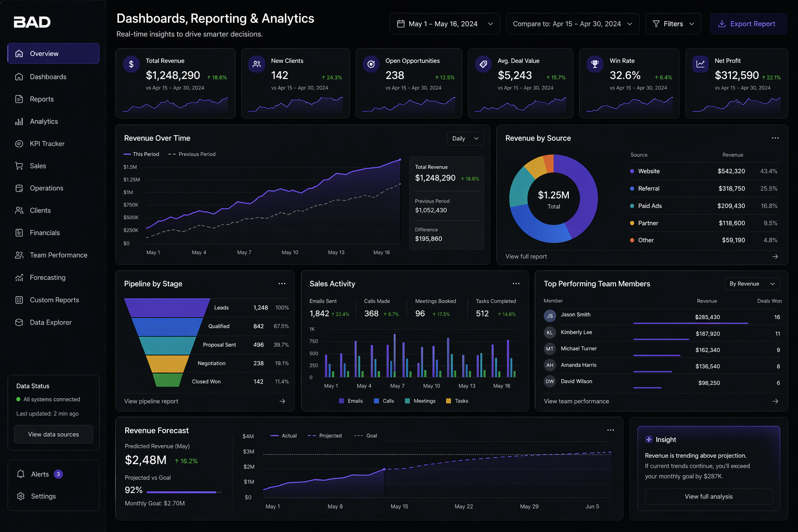Click the Insight sparkle icon
The height and width of the screenshot is (532, 798).
[x=649, y=440]
